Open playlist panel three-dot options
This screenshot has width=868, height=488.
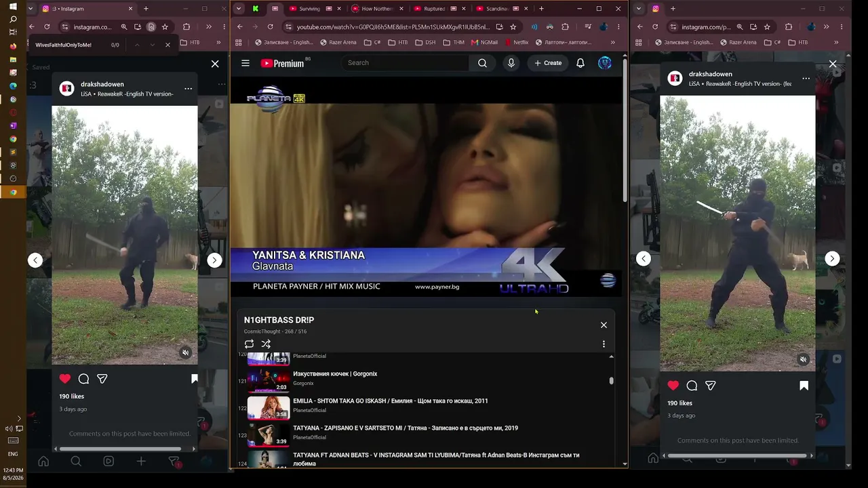point(604,344)
